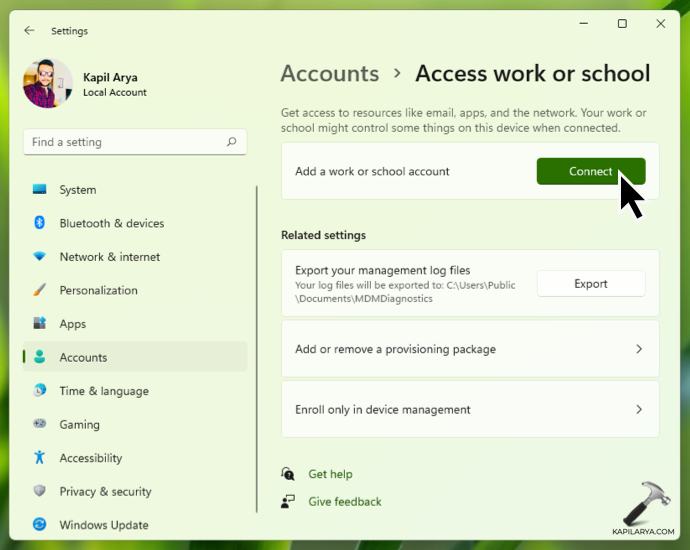
Task: Click the Personalization brush icon
Action: point(40,290)
